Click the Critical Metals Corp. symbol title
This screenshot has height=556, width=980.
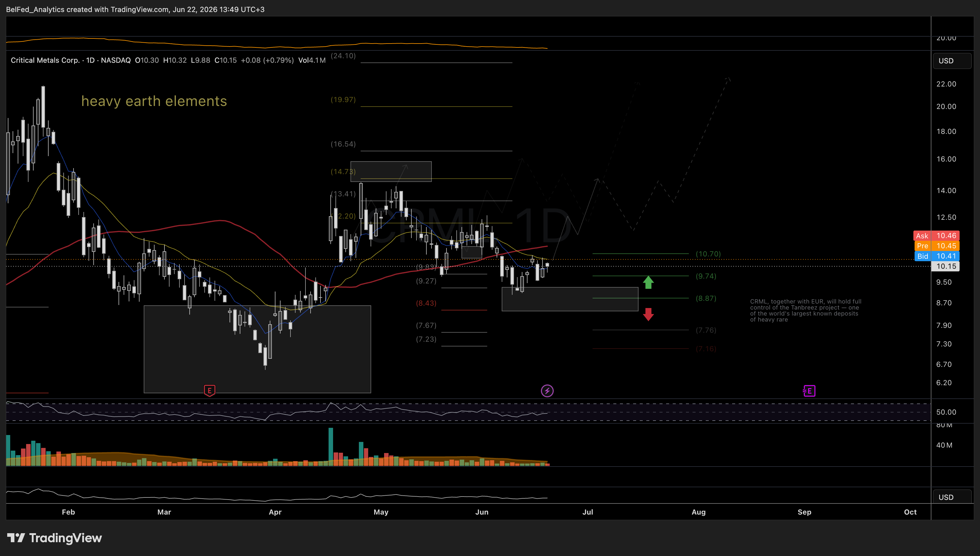(45, 60)
